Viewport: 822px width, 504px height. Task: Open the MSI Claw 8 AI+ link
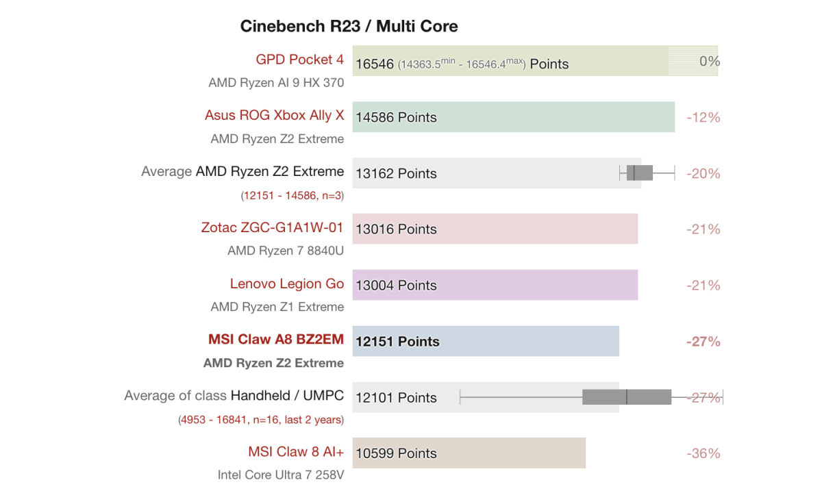(295, 452)
